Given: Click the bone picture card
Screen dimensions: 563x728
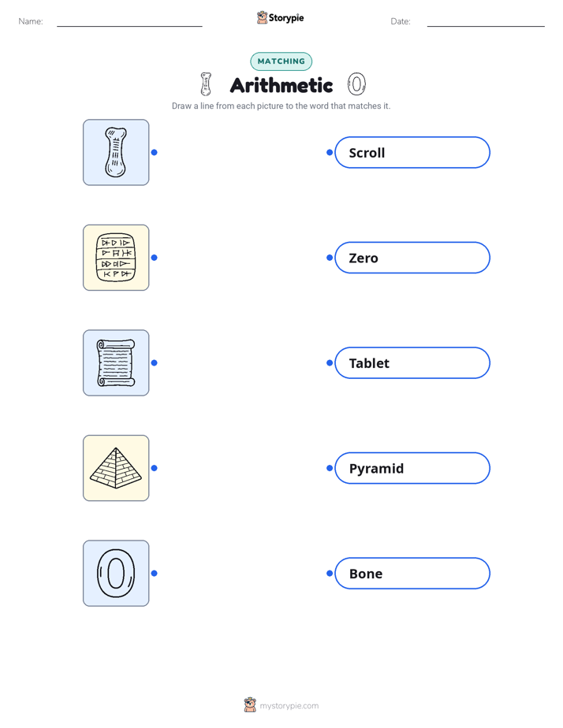Looking at the screenshot, I should click(x=116, y=152).
